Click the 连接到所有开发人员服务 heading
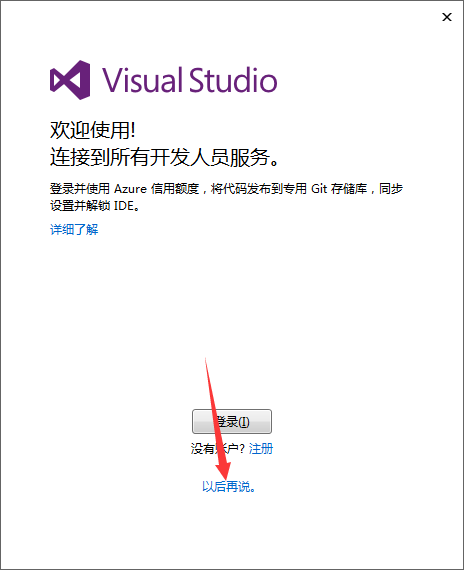The image size is (464, 570). pos(164,157)
